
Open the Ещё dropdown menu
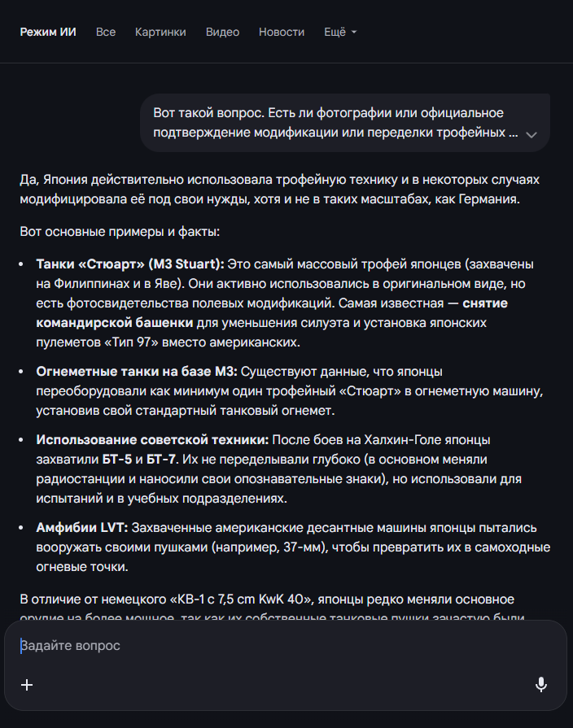pyautogui.click(x=340, y=33)
